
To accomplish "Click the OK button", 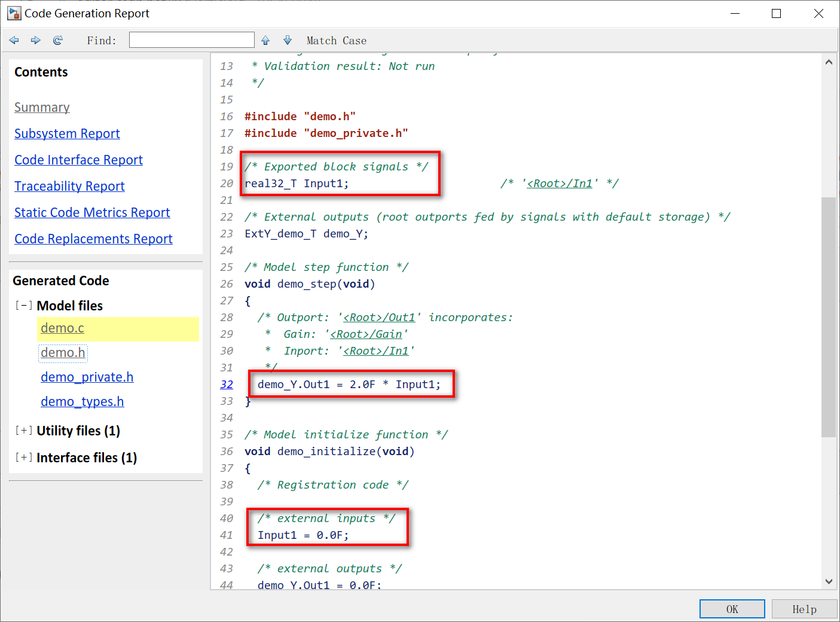I will (x=732, y=609).
